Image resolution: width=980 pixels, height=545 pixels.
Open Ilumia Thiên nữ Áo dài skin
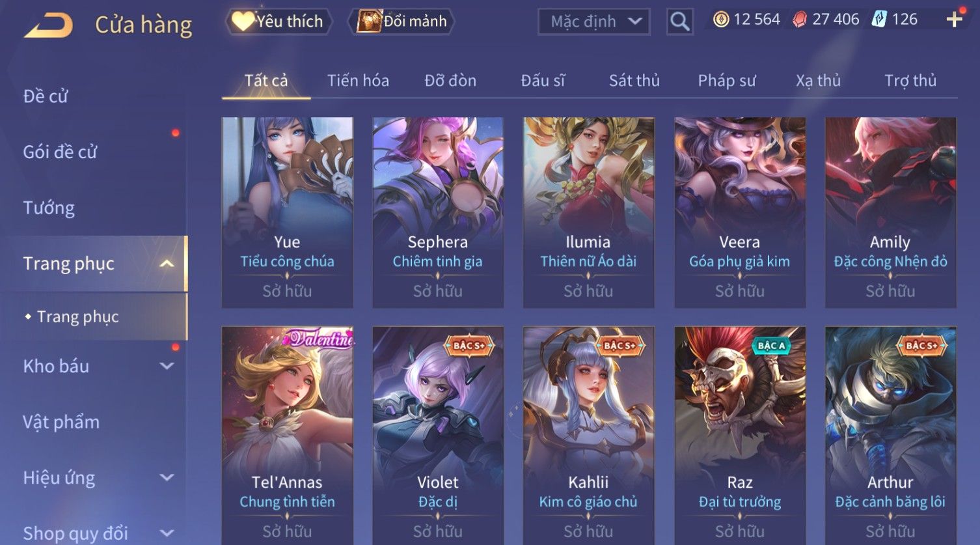[588, 212]
